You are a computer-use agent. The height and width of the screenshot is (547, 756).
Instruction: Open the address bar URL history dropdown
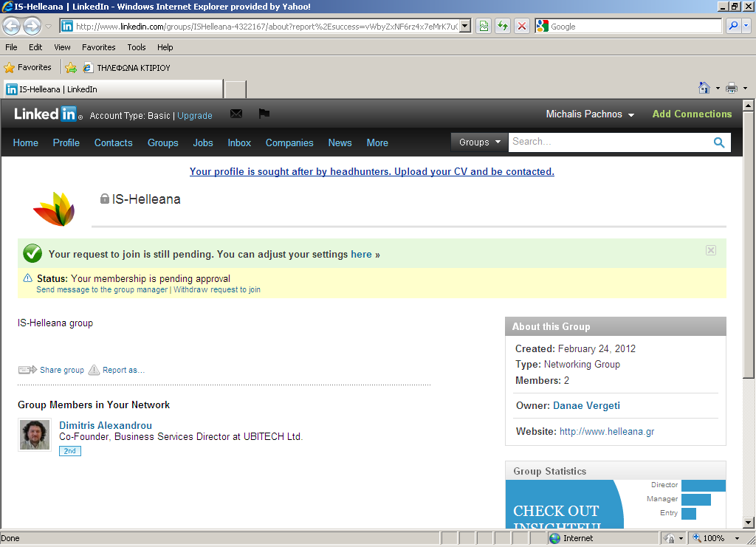[465, 26]
